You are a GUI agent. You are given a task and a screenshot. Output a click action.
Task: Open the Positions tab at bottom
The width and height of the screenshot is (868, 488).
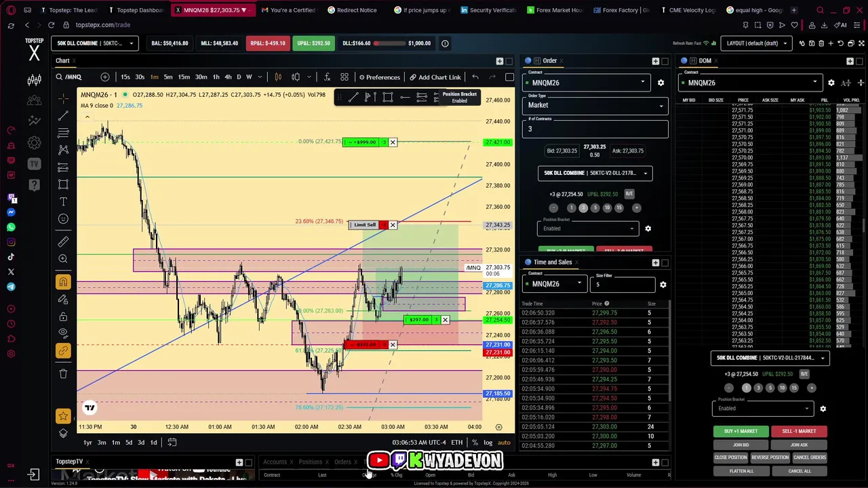[311, 462]
